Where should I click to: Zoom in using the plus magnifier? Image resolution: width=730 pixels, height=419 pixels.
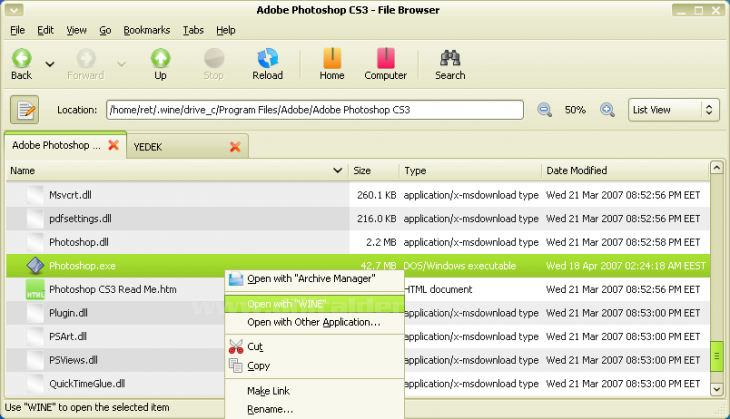pos(607,110)
